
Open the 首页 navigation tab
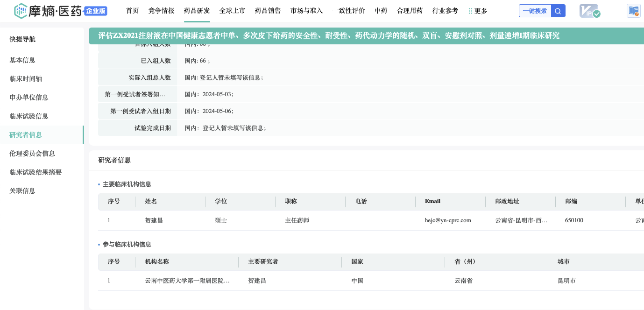tap(133, 11)
